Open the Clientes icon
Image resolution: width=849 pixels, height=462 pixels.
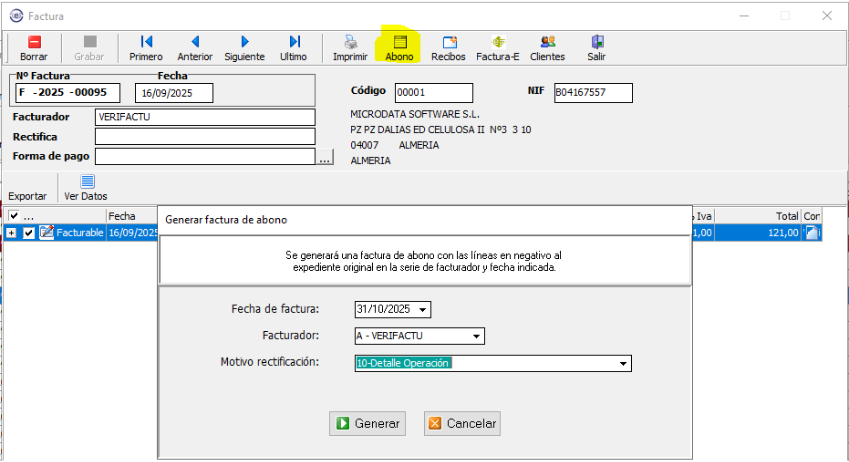point(547,43)
